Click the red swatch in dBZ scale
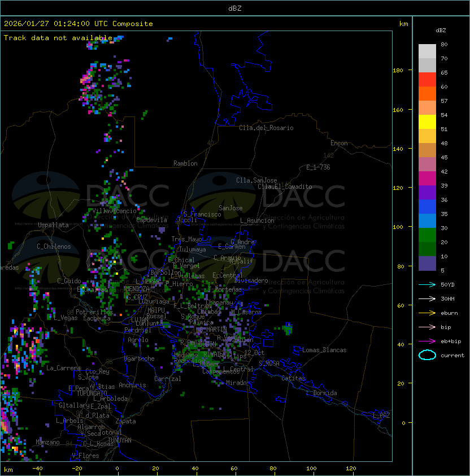 coord(427,79)
